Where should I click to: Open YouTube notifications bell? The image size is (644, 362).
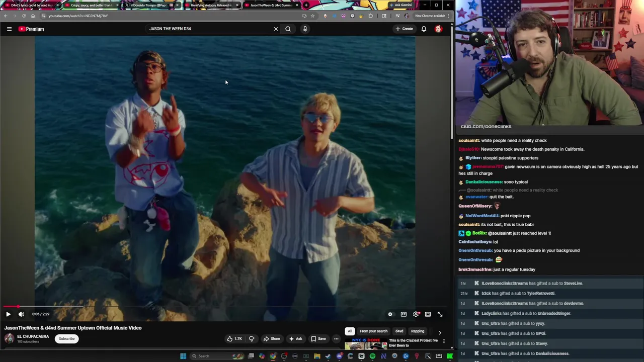click(424, 29)
